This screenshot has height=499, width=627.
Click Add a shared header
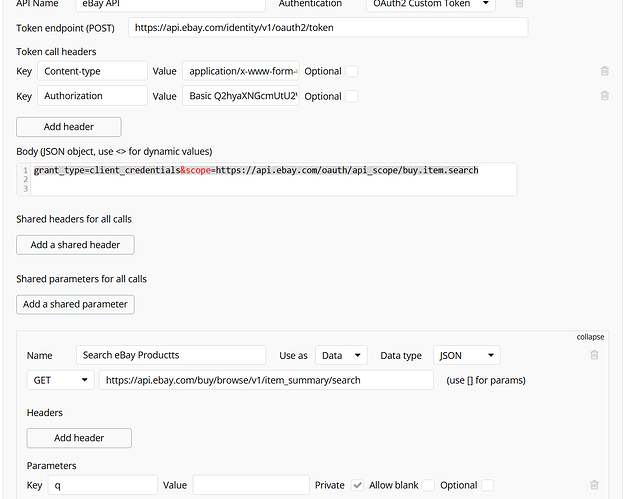[75, 245]
